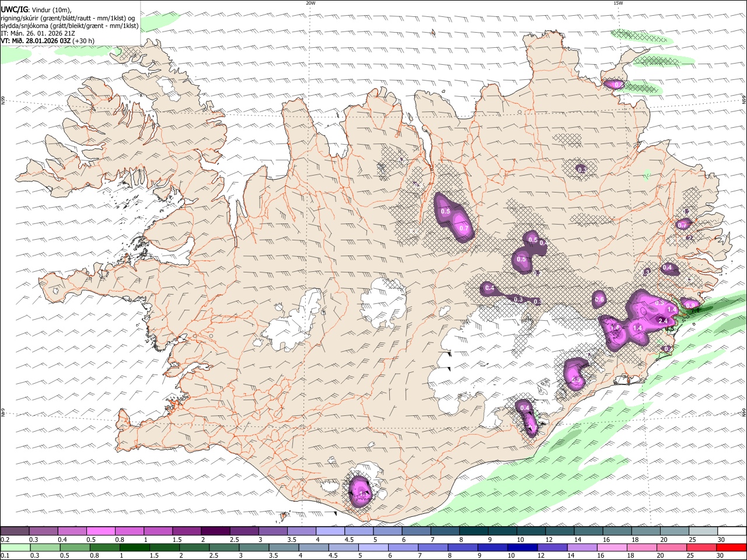
Task: Click the '20W' longitude label
Action: click(x=310, y=3)
